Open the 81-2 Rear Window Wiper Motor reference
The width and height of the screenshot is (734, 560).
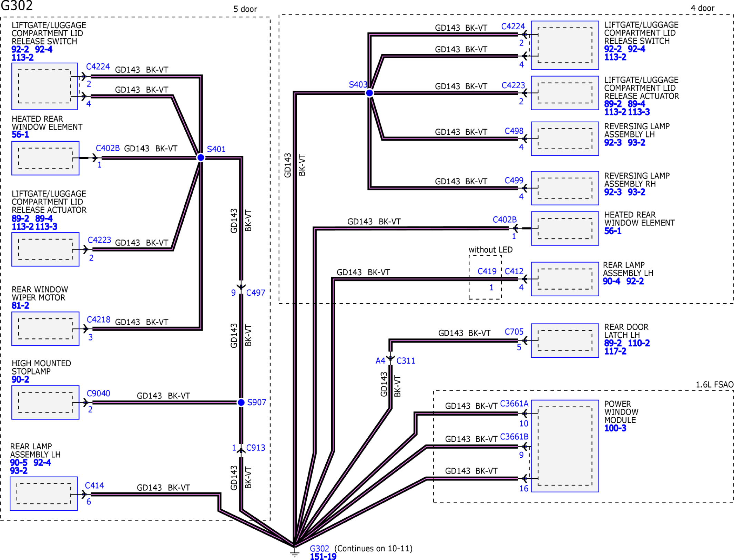coord(20,306)
